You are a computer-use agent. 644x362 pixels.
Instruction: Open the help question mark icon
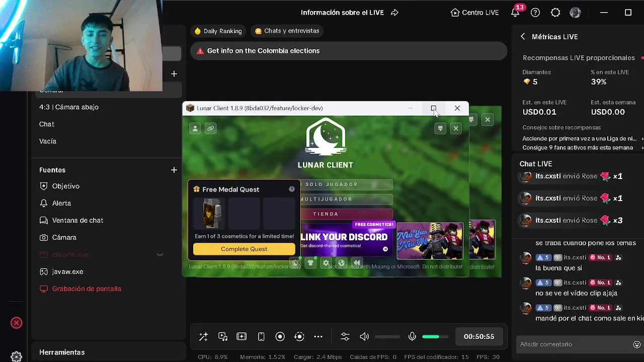coord(535,13)
